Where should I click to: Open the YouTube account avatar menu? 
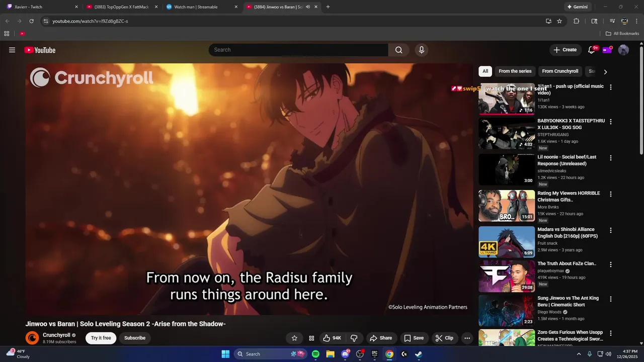coord(623,50)
